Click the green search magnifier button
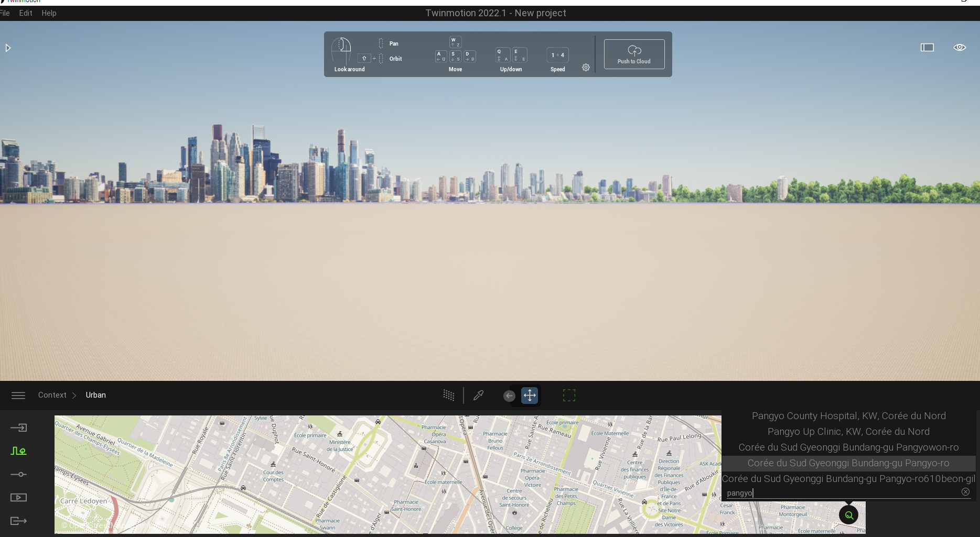Viewport: 980px width, 537px height. 848,515
